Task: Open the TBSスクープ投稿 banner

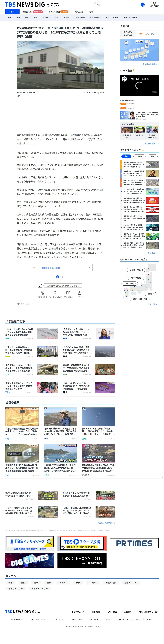Action: tap(82, 543)
